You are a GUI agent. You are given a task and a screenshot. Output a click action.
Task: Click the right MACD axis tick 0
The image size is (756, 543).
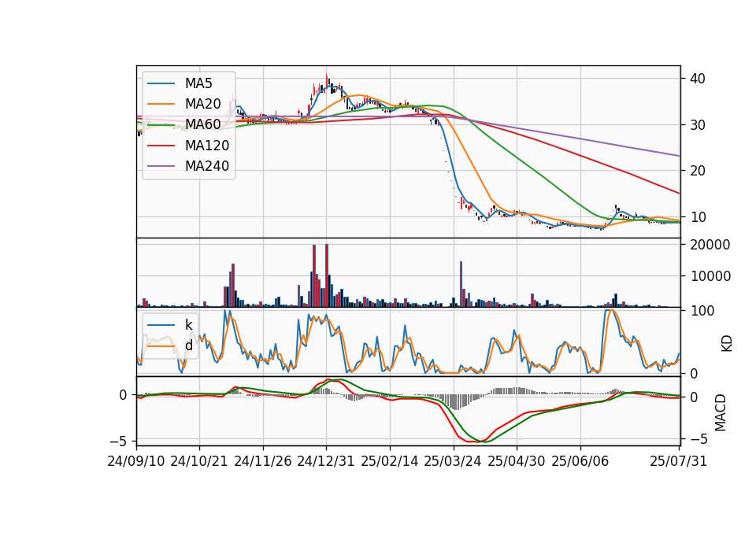click(x=694, y=397)
